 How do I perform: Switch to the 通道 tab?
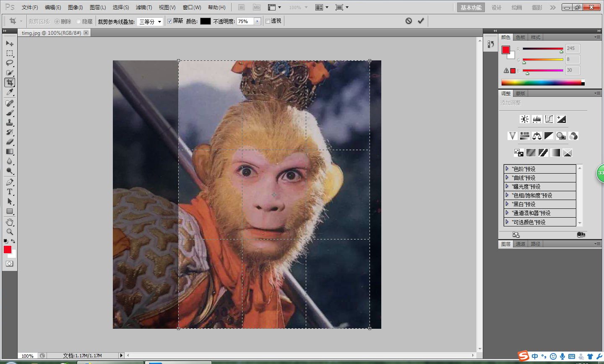tap(521, 244)
